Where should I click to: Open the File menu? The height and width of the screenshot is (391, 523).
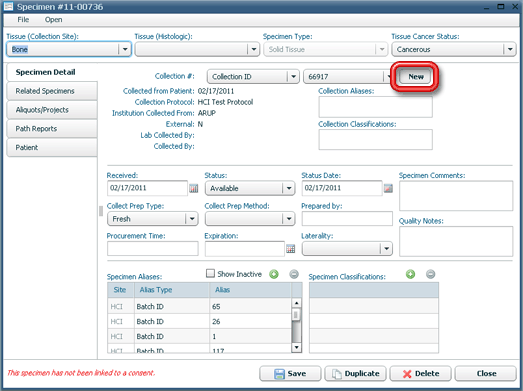tap(23, 20)
